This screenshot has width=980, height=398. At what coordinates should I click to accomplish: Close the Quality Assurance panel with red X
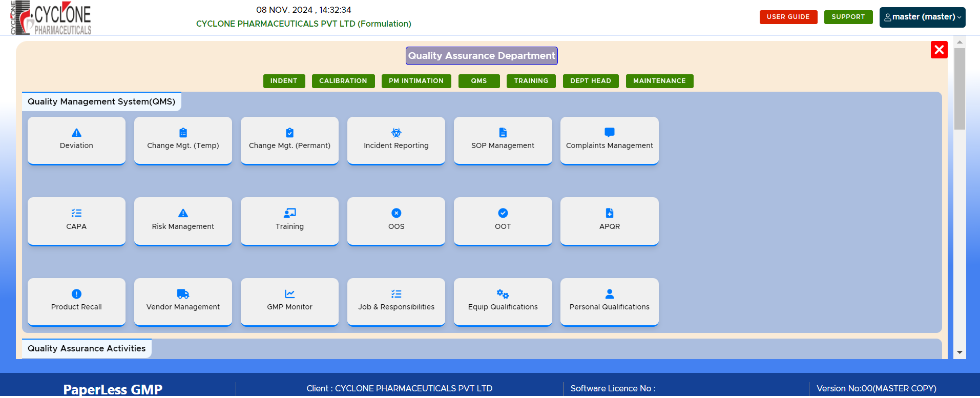click(939, 50)
